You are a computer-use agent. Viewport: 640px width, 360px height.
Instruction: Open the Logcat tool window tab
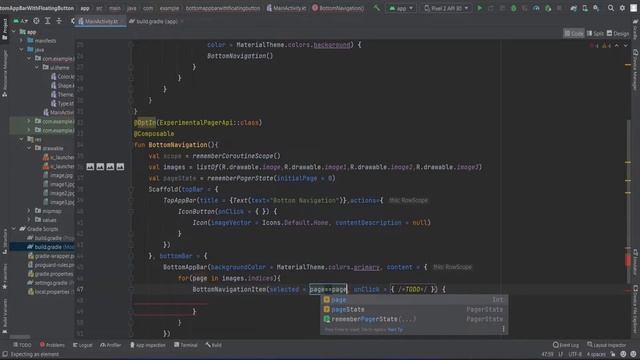coord(82,345)
